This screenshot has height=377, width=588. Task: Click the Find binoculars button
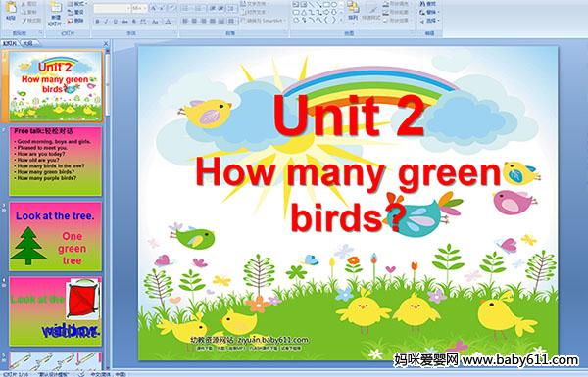click(x=428, y=3)
